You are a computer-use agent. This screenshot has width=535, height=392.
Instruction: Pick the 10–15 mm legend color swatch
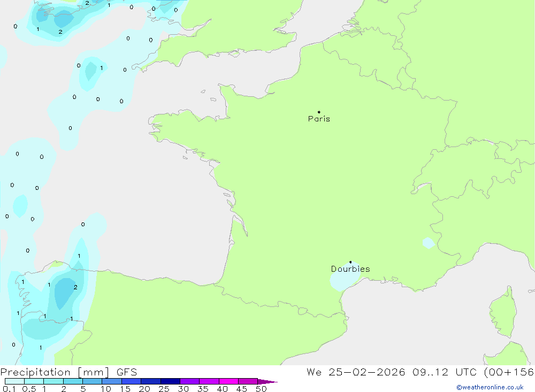(112, 381)
